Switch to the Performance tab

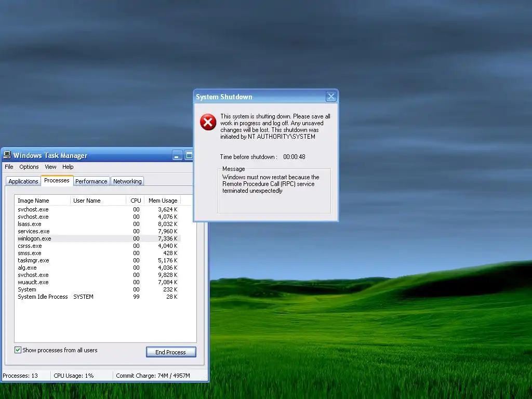pos(91,181)
